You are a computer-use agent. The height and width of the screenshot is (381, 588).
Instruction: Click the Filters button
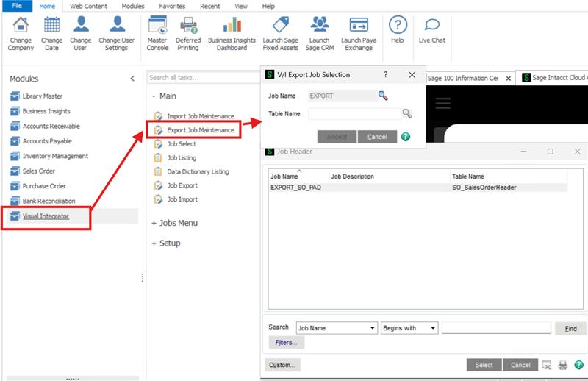(x=287, y=343)
